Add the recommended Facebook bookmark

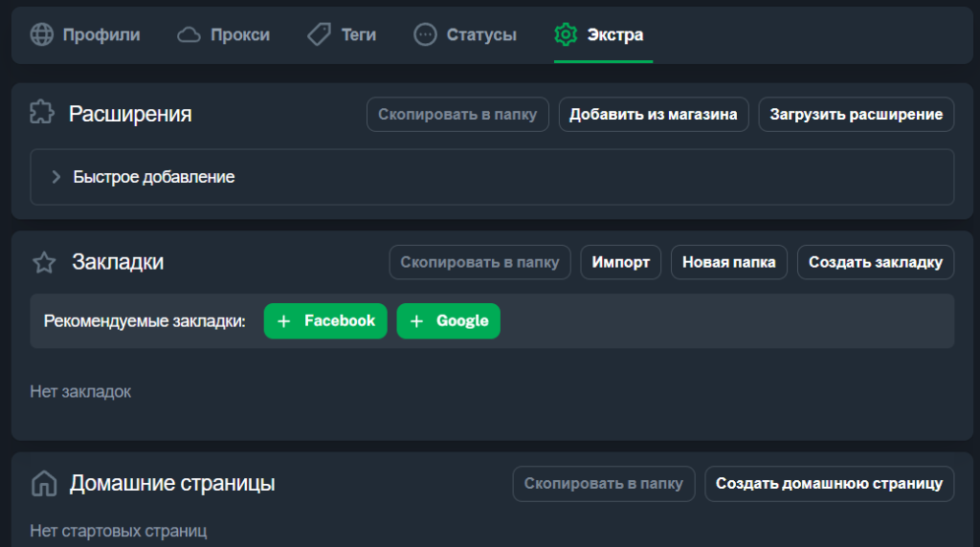[x=325, y=321]
